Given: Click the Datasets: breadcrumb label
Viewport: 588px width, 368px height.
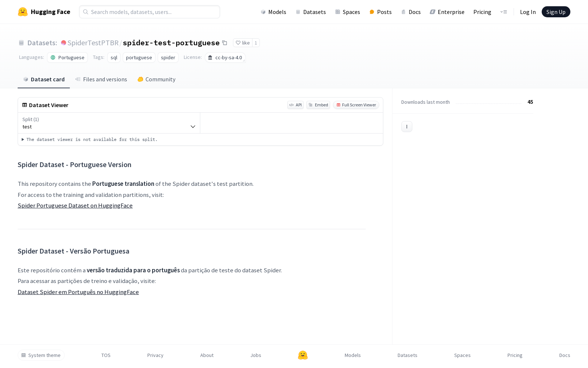Looking at the screenshot, I should click(42, 43).
